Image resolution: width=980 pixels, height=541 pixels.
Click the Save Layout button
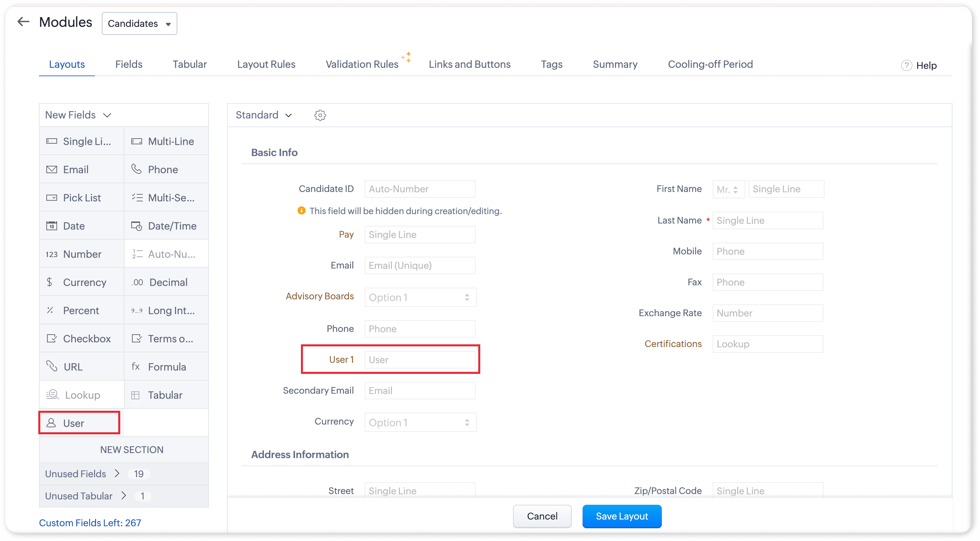[x=621, y=516]
